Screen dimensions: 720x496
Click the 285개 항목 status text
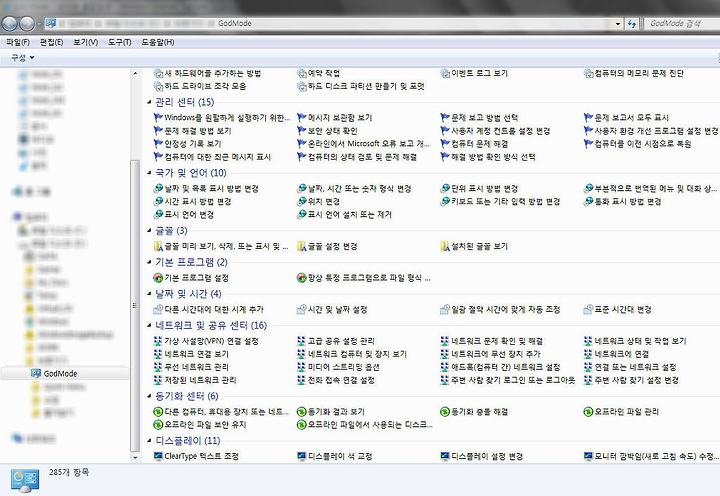point(69,472)
